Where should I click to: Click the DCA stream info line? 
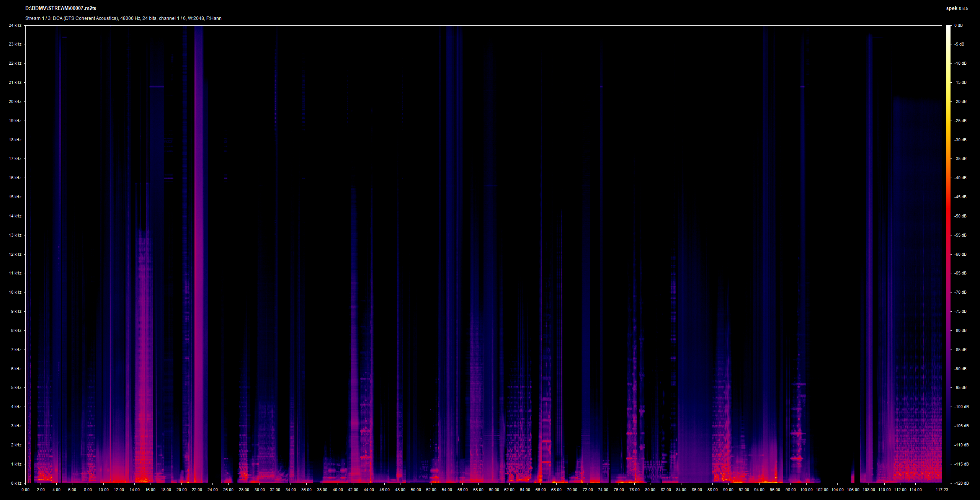[123, 18]
